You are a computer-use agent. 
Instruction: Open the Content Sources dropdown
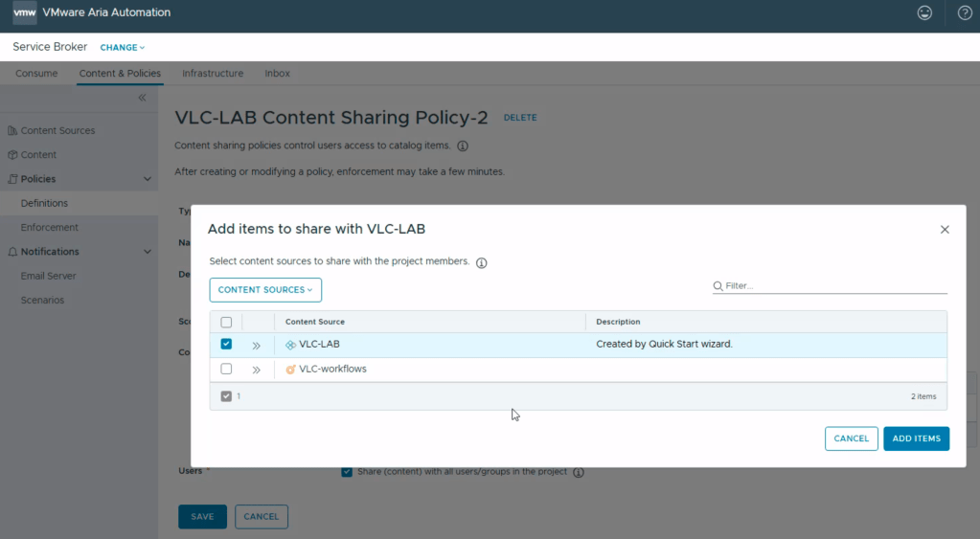(265, 290)
